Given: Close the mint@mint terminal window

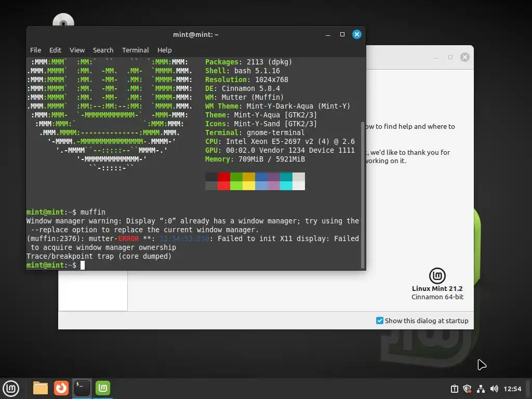Looking at the screenshot, I should point(357,34).
